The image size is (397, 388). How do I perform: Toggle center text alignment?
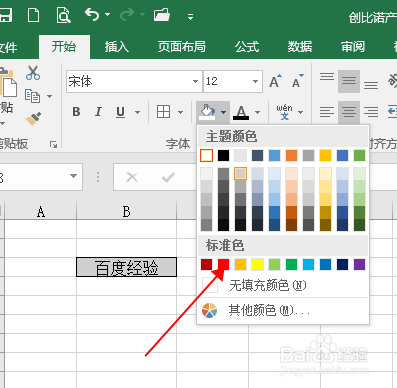click(349, 112)
